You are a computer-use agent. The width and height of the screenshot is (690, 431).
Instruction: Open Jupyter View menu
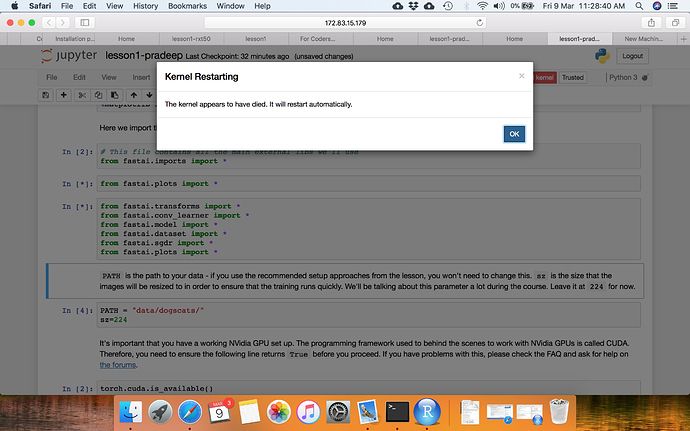tap(109, 77)
